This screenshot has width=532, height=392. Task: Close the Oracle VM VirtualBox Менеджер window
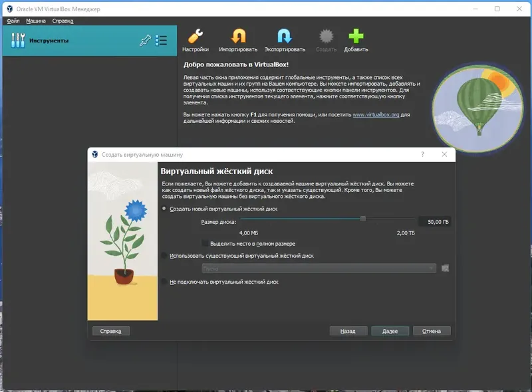519,9
